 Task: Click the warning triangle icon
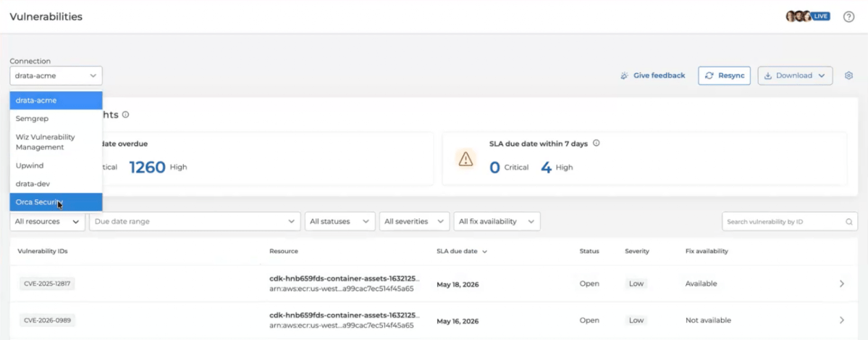(466, 159)
